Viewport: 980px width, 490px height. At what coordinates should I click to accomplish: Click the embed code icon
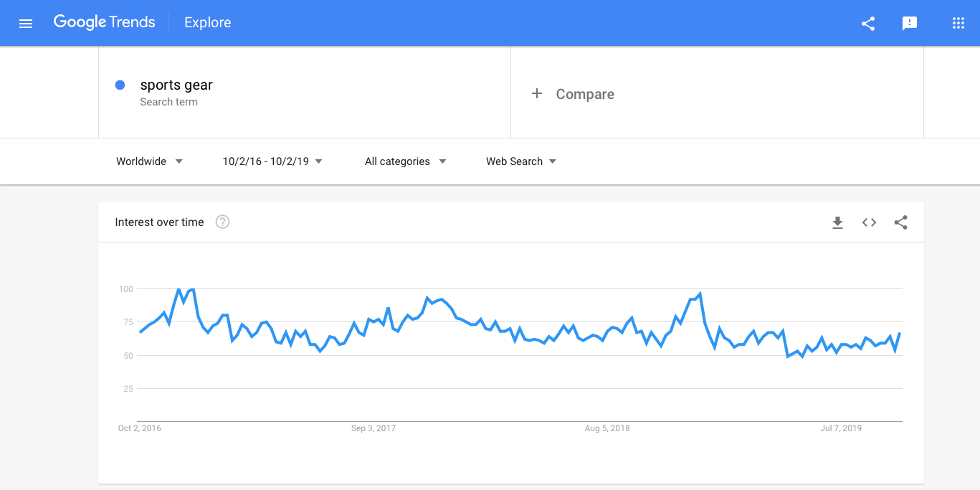pyautogui.click(x=869, y=222)
